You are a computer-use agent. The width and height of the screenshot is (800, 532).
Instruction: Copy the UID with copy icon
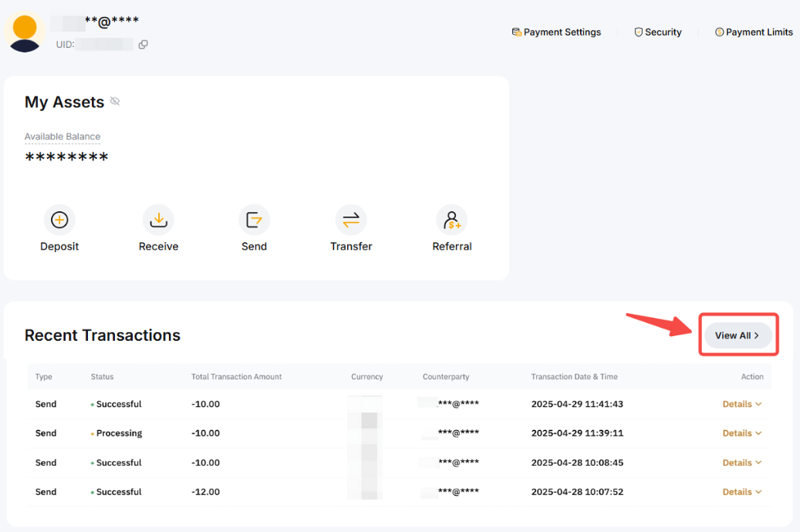coord(143,45)
